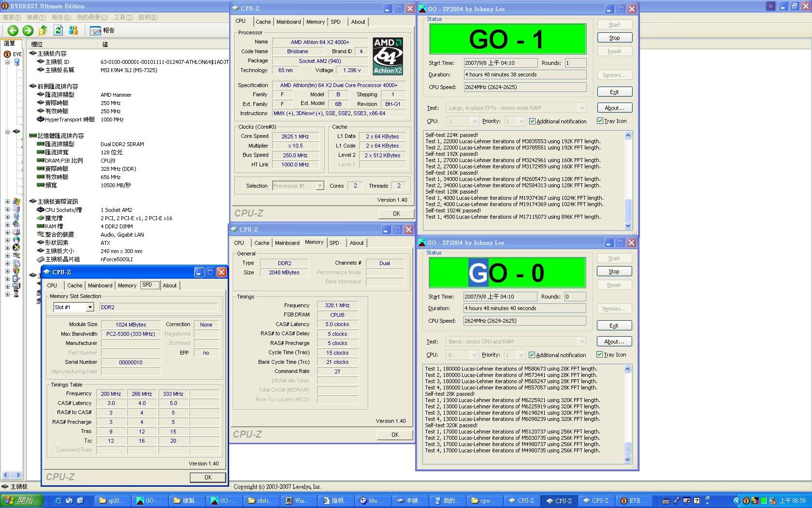812x508 pixels.
Task: Click the system tray clock 上午 08:59
Action: pyautogui.click(x=793, y=501)
